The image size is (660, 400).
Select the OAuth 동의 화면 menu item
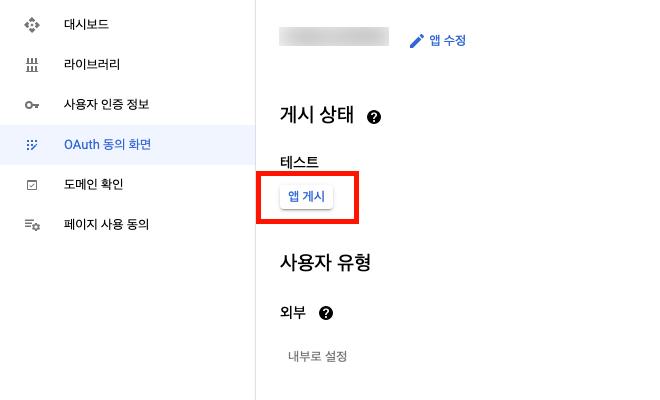(107, 144)
